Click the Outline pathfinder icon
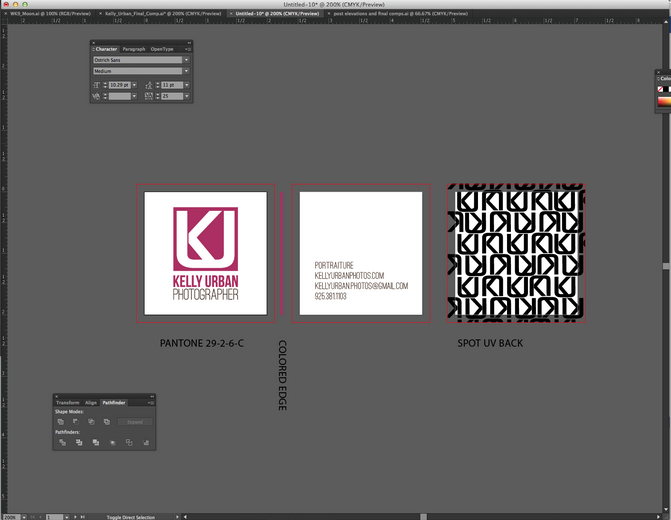 [129, 442]
